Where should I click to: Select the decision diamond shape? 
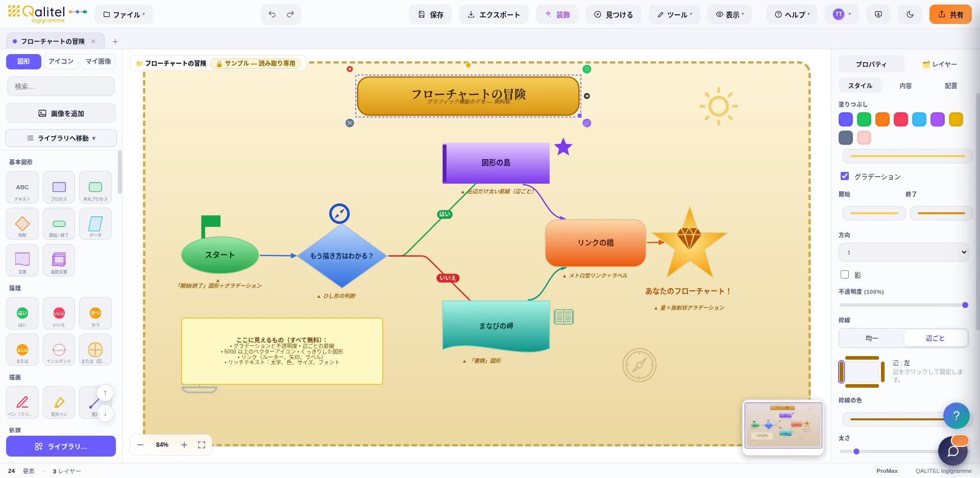22,224
